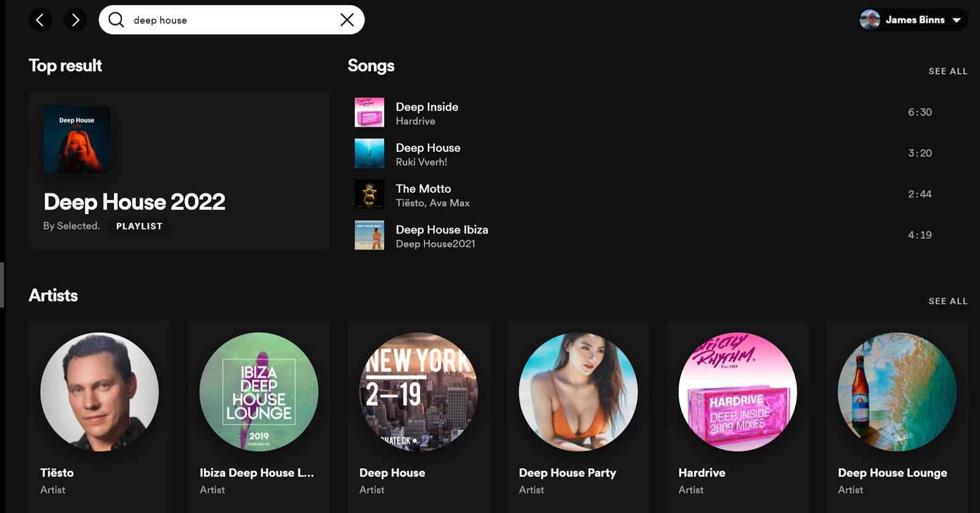Click Deep Inside album art thumbnail

(x=369, y=112)
